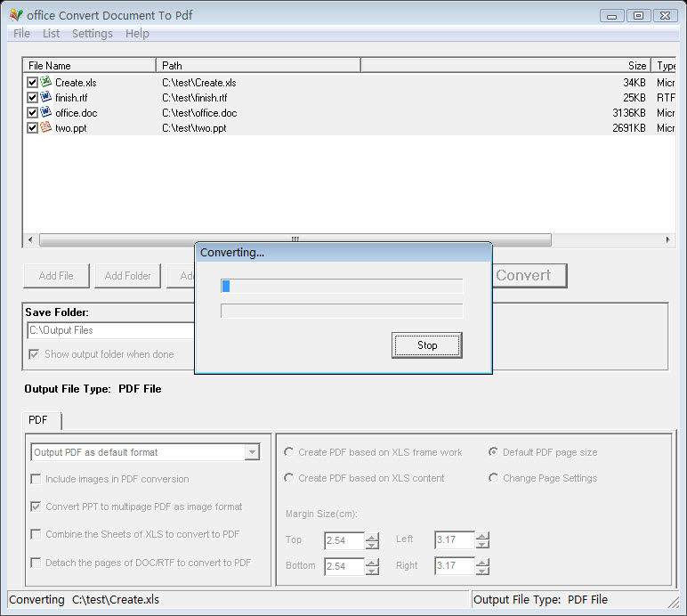Screen dimensions: 687x616
Task: Click the Word icon beside office.doc
Action: click(45, 112)
